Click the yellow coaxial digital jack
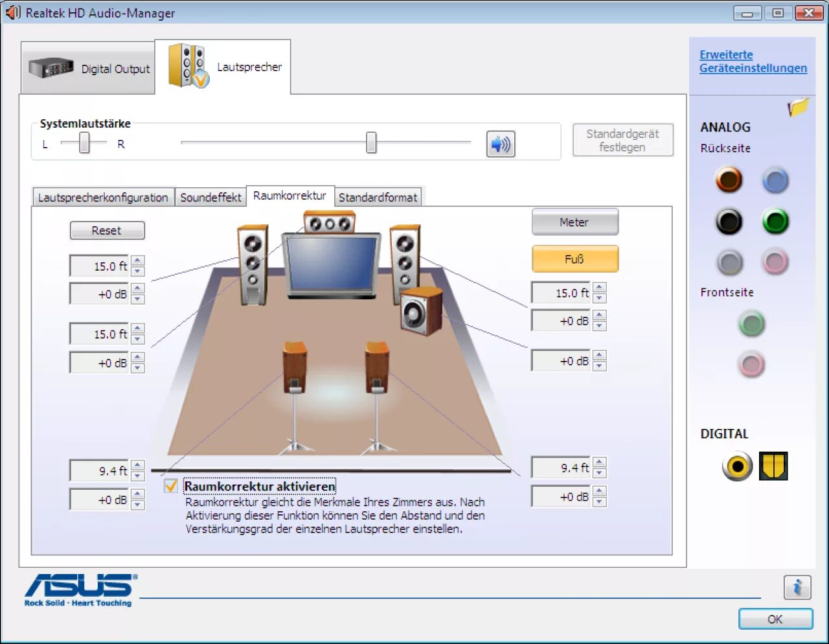This screenshot has height=644, width=829. [738, 466]
